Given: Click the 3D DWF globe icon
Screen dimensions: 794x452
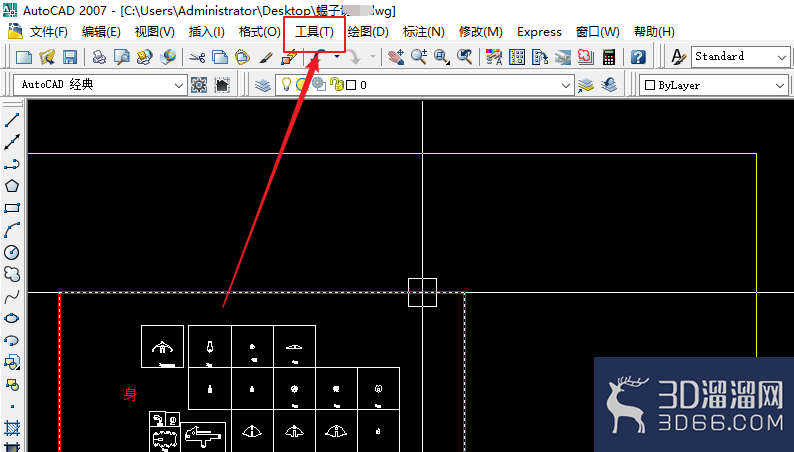Looking at the screenshot, I should [168, 57].
